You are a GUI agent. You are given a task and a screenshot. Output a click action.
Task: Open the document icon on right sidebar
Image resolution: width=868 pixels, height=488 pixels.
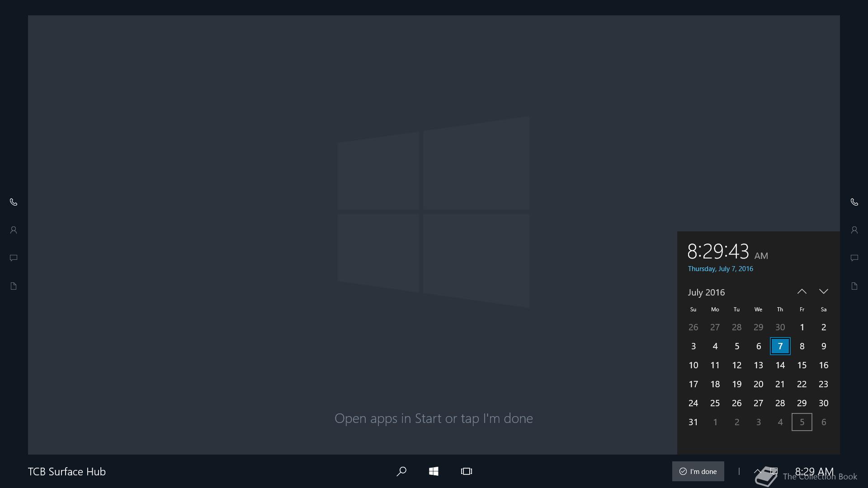click(854, 286)
